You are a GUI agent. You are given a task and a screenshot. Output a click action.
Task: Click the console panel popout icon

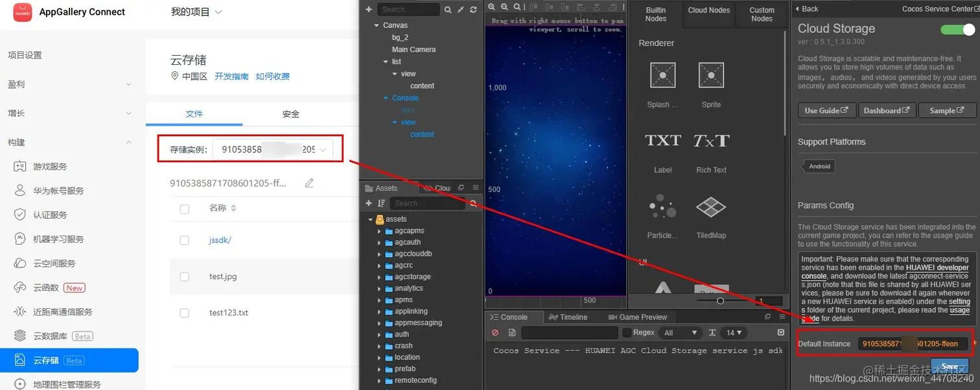tap(767, 317)
